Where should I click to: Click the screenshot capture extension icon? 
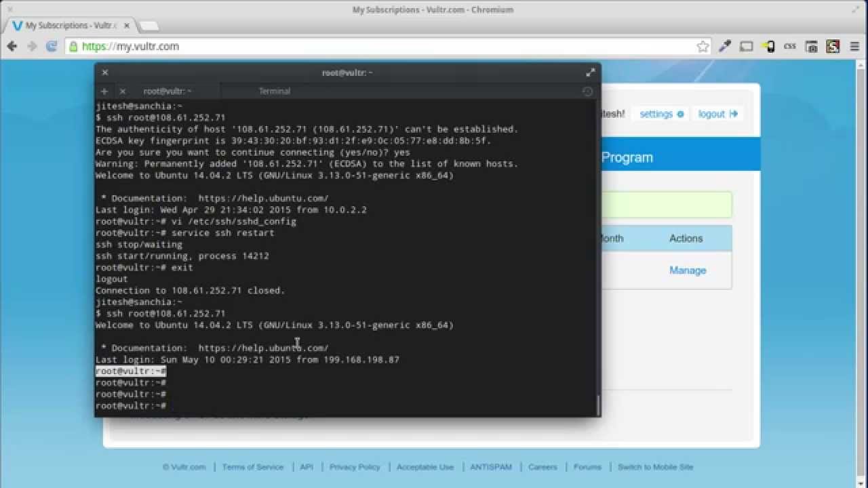(x=812, y=46)
